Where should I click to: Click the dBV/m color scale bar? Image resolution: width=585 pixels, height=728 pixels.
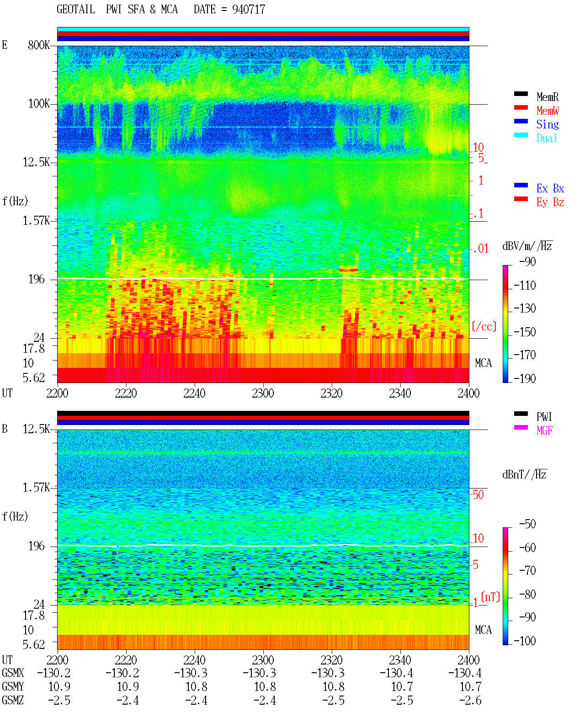505,324
